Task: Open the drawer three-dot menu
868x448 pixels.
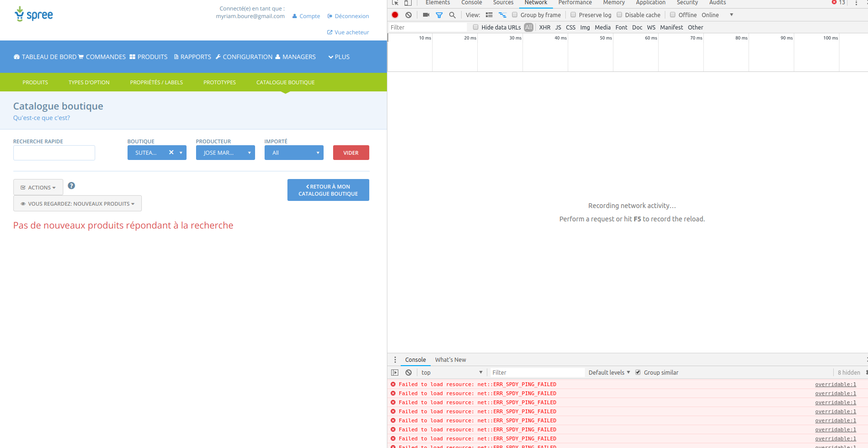Action: pyautogui.click(x=395, y=360)
